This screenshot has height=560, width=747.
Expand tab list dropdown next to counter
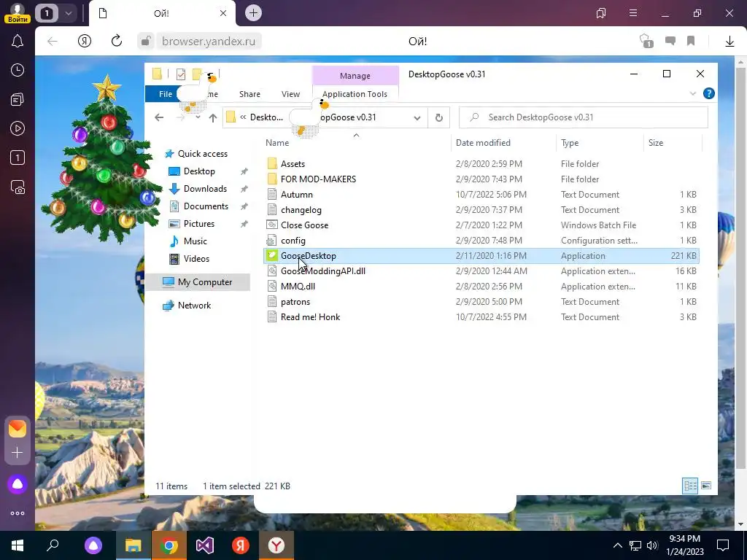click(68, 13)
